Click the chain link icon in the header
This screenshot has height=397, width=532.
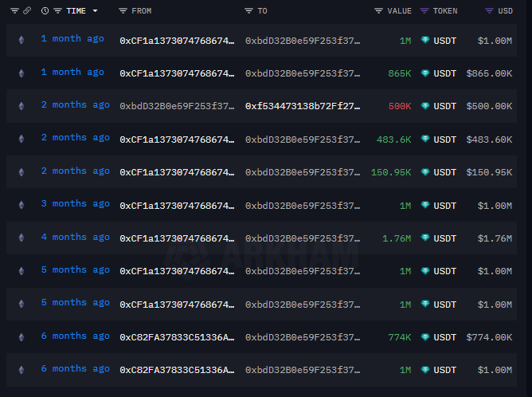point(27,11)
